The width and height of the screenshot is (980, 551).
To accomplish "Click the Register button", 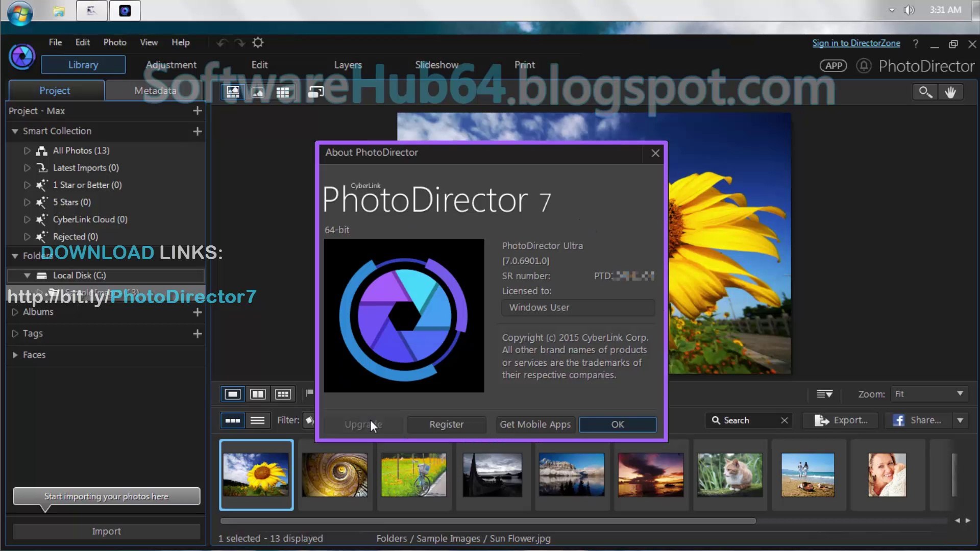I will 447,424.
